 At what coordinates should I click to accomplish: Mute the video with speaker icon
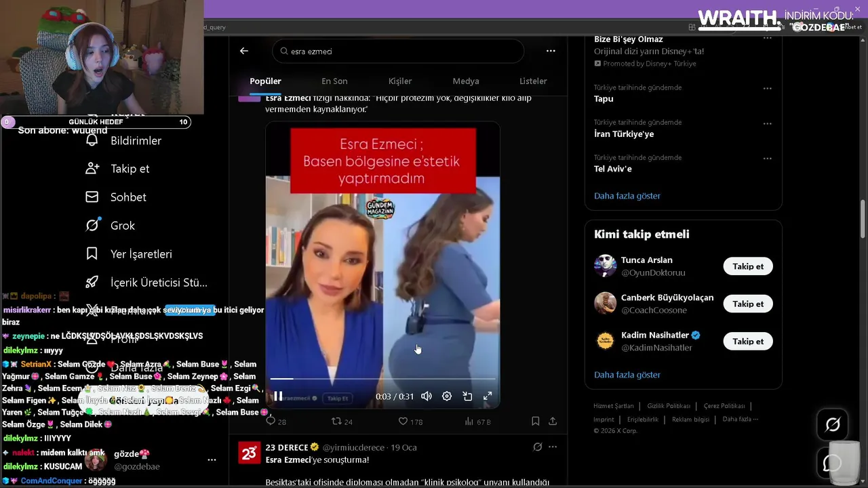click(426, 396)
